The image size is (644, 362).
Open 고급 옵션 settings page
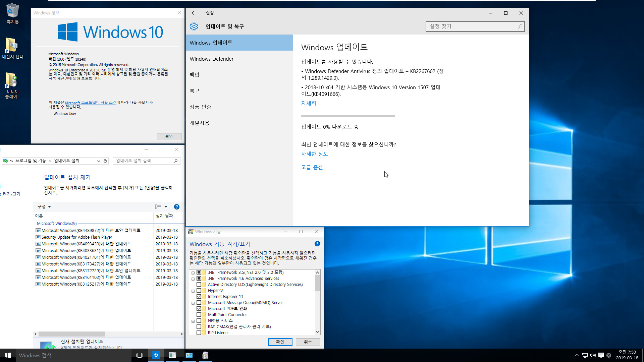[311, 167]
